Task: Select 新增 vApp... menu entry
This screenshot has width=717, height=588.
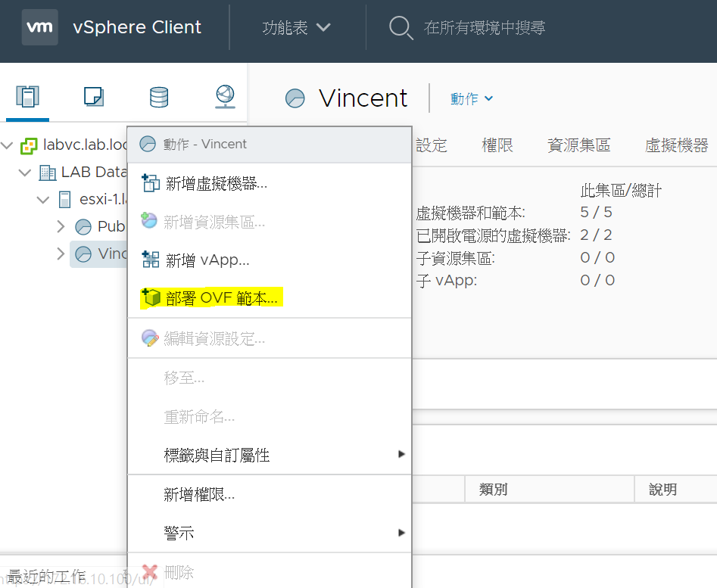Action: coord(270,260)
